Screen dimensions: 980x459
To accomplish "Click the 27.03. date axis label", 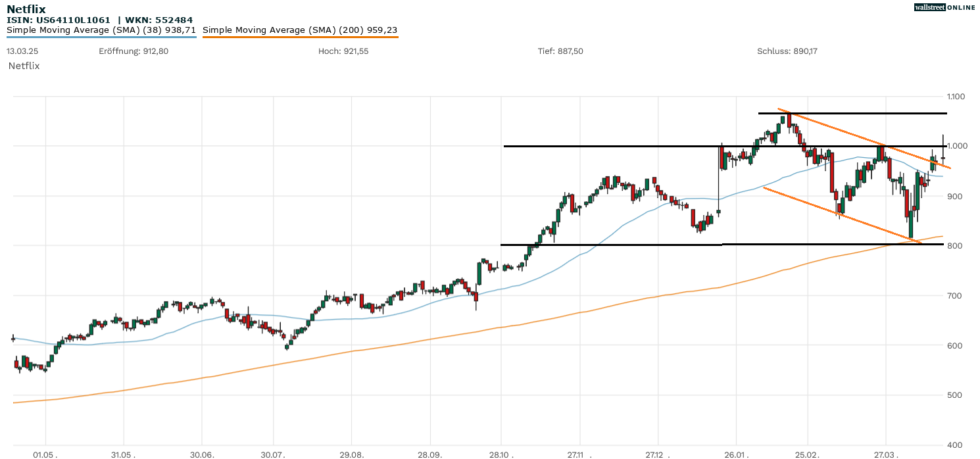I will pyautogui.click(x=885, y=454).
